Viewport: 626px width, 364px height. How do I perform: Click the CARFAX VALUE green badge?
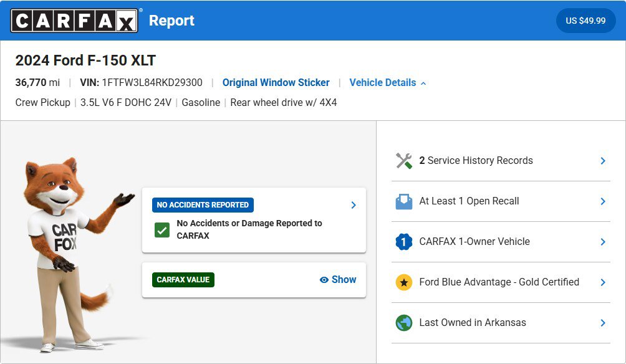183,280
